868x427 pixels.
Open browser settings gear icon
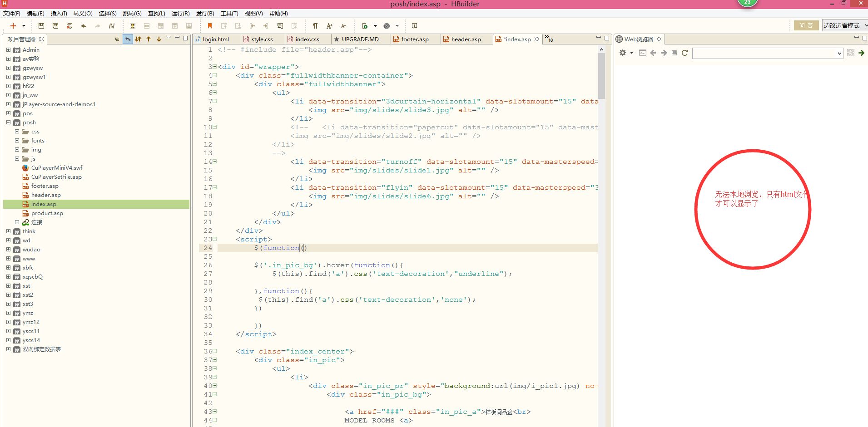623,53
